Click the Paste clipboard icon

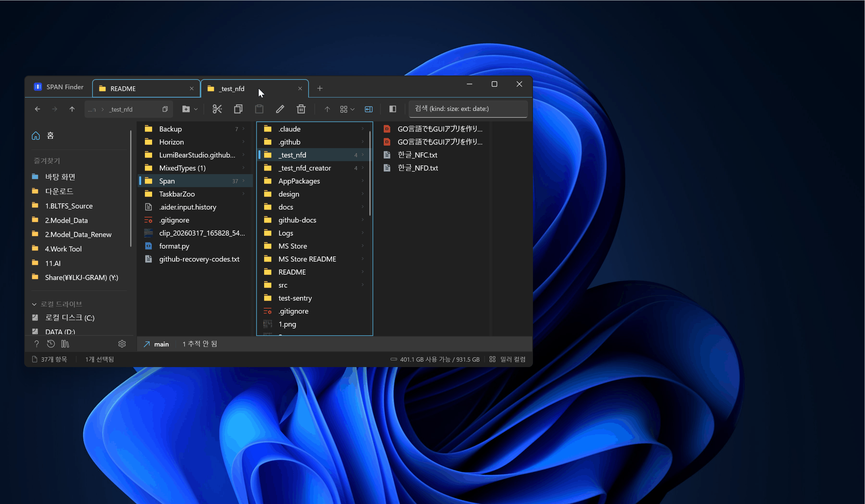coord(259,109)
